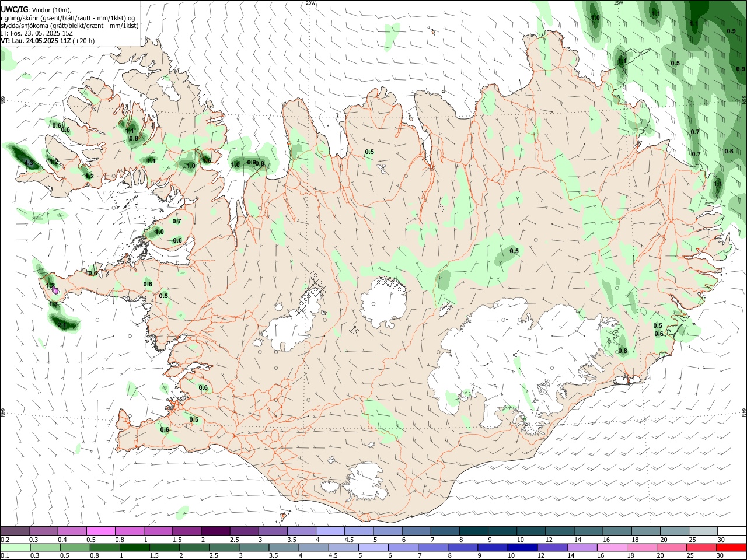Viewport: 747px width, 560px height.
Task: Pick the upper-scale swatch labeled 3
Action: click(x=273, y=531)
